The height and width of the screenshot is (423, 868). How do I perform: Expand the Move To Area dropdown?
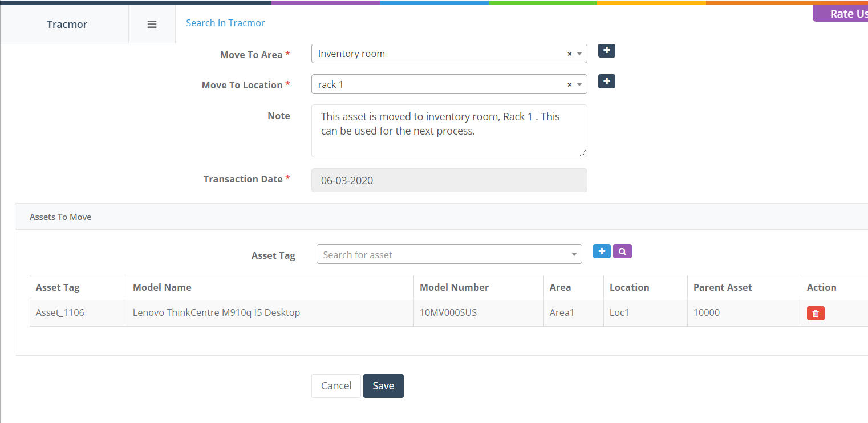tap(579, 54)
